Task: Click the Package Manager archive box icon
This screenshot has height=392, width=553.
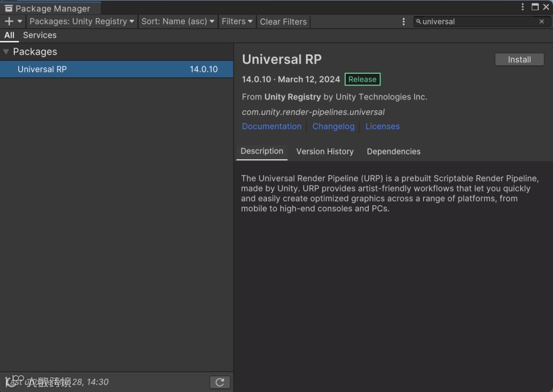Action: pyautogui.click(x=9, y=8)
